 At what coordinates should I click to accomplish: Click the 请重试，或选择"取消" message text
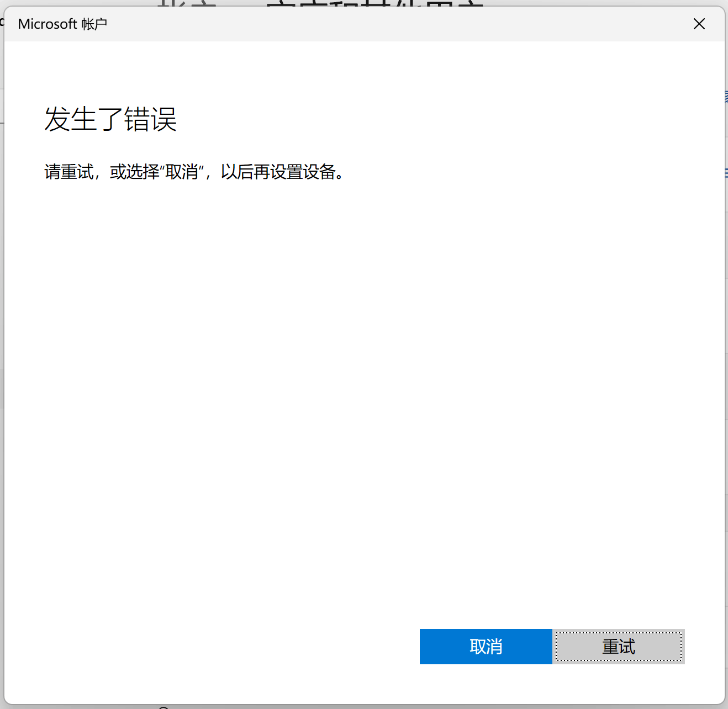[194, 172]
